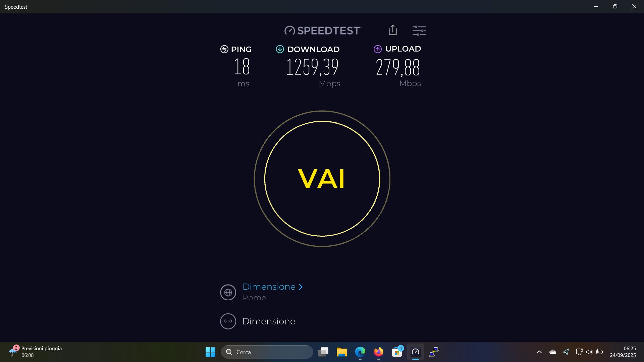Open the Windows Start menu
644x362 pixels.
coord(210,352)
